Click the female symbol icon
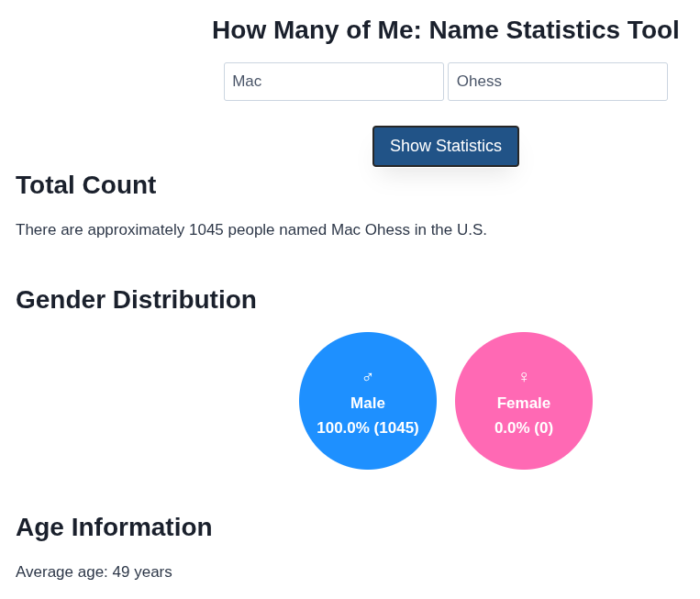700x599 pixels. (524, 377)
